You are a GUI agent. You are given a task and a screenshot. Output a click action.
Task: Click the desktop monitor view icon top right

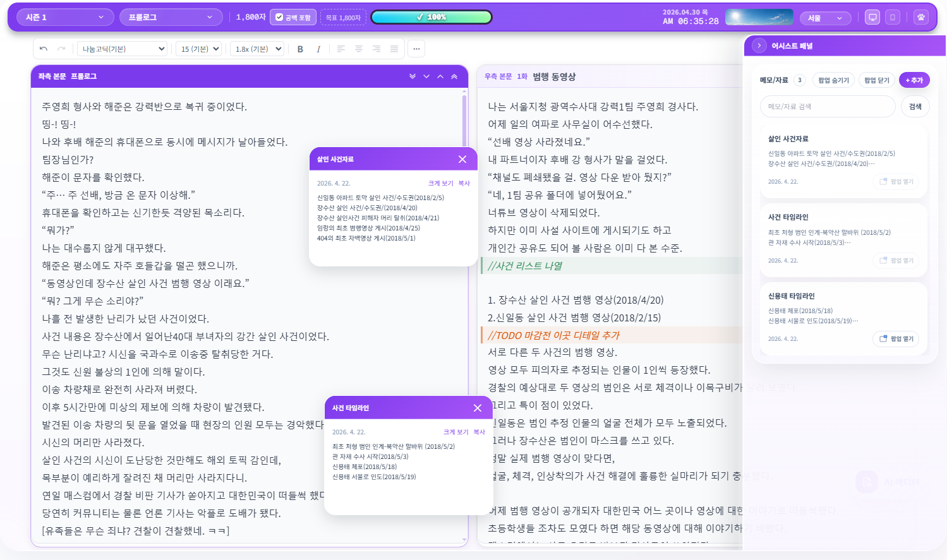[872, 16]
